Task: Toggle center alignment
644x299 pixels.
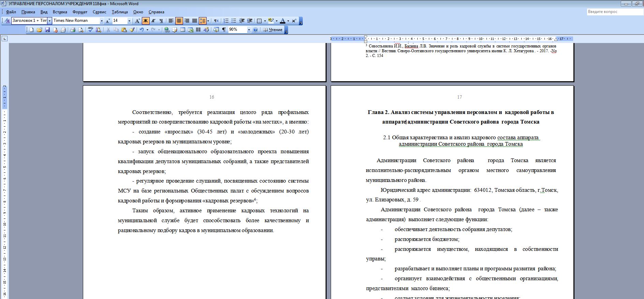Action: [x=179, y=21]
